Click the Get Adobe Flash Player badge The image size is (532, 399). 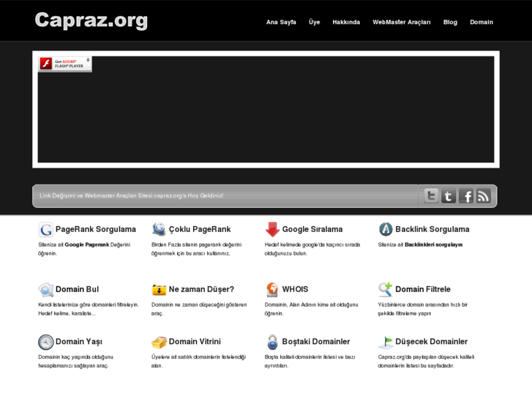point(65,64)
